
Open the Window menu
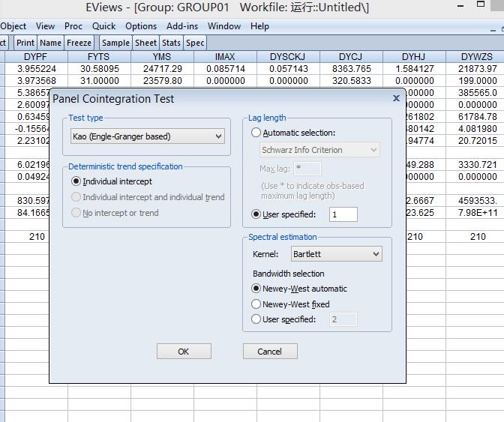point(224,26)
